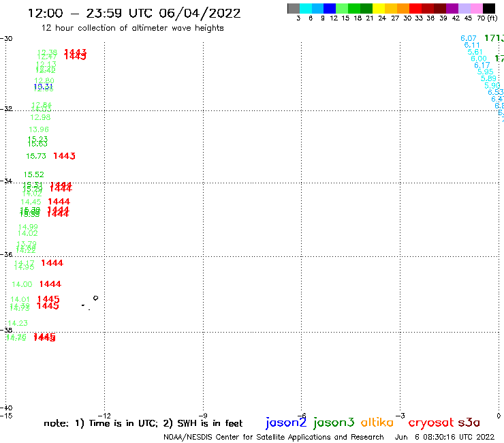Click the -12 longitude axis label

[x=104, y=416]
